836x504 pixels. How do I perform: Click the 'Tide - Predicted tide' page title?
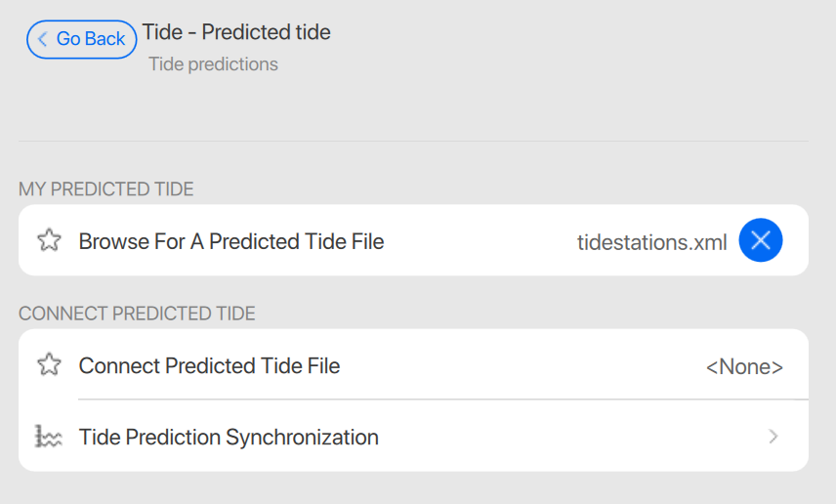236,32
